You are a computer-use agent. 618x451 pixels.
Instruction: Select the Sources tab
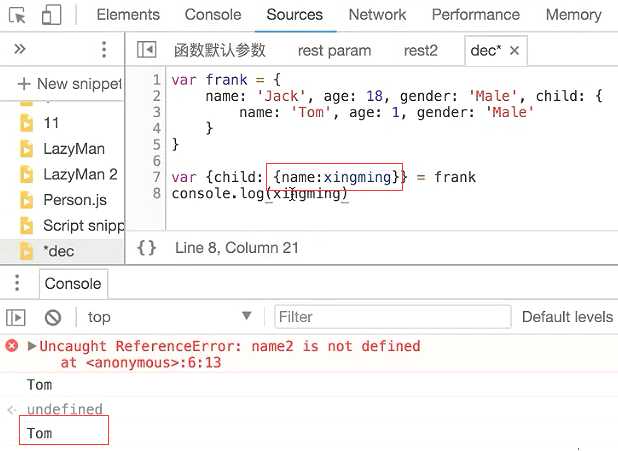[x=294, y=15]
